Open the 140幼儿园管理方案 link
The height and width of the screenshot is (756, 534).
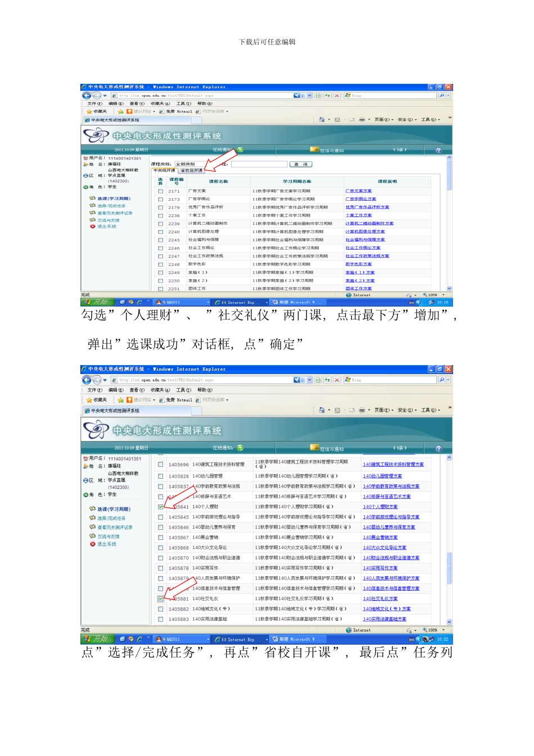pos(382,476)
